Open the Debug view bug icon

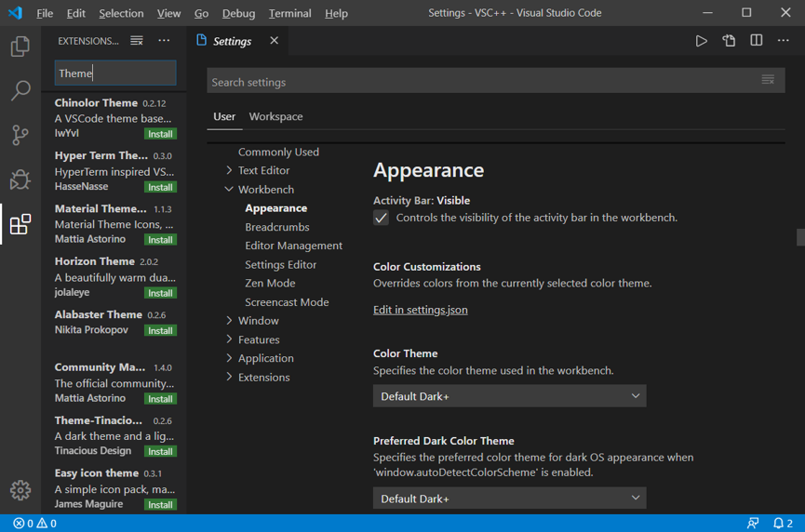click(x=20, y=180)
